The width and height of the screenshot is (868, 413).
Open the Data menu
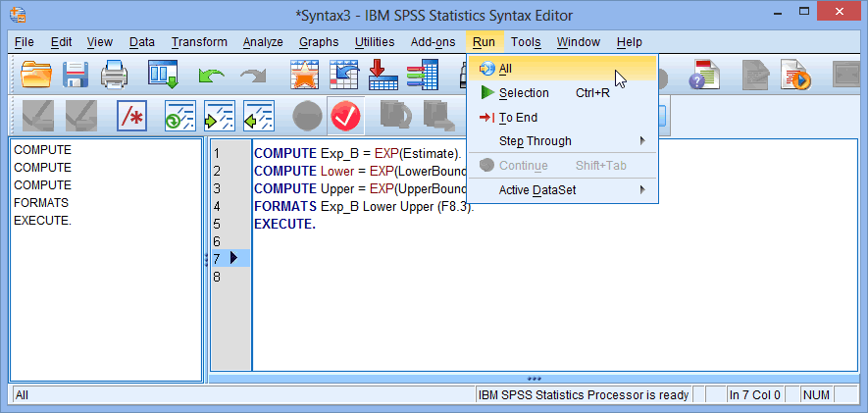tap(142, 42)
